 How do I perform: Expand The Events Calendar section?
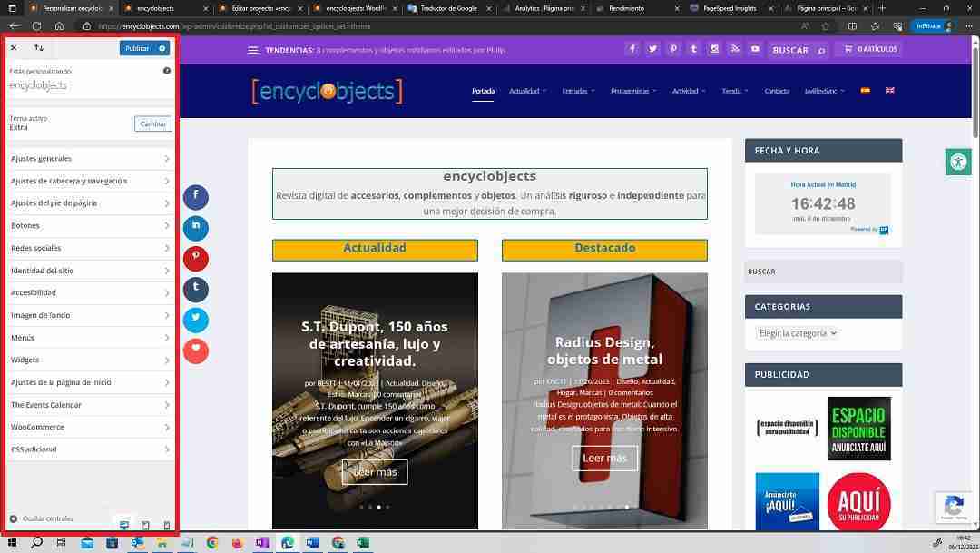click(90, 405)
